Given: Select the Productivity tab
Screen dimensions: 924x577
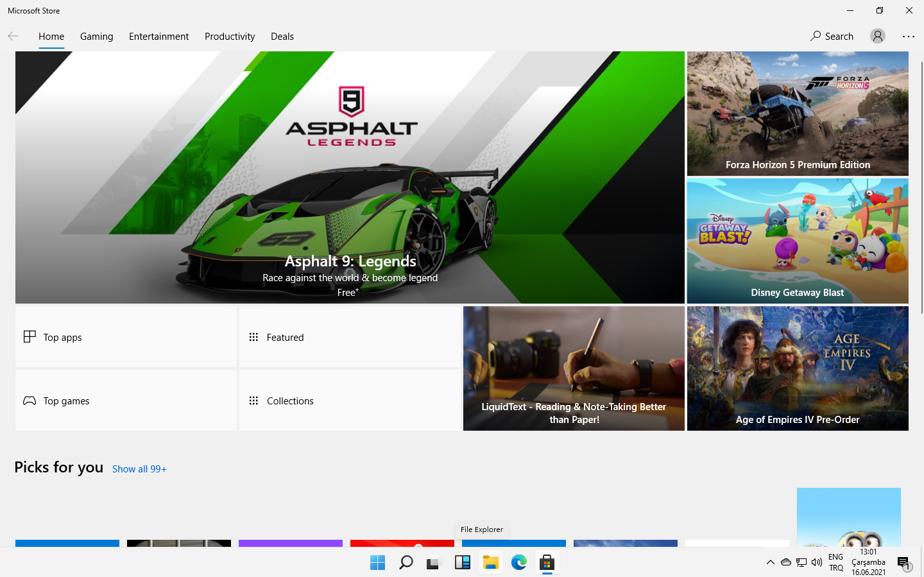Looking at the screenshot, I should [x=230, y=37].
